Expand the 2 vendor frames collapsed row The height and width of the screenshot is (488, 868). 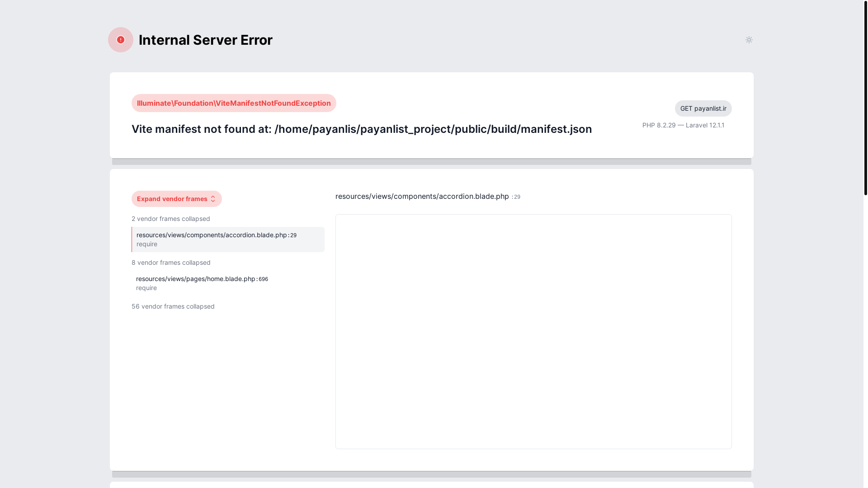(x=171, y=219)
